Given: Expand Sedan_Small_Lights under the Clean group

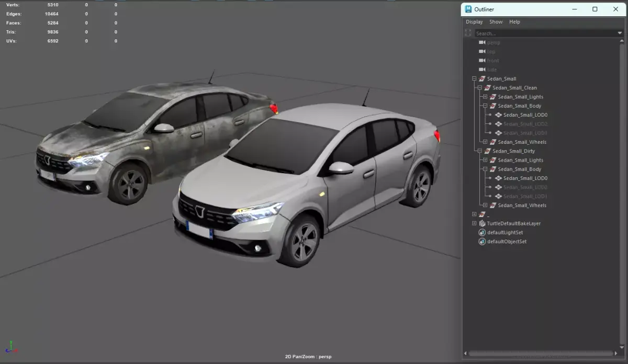Looking at the screenshot, I should [x=485, y=97].
